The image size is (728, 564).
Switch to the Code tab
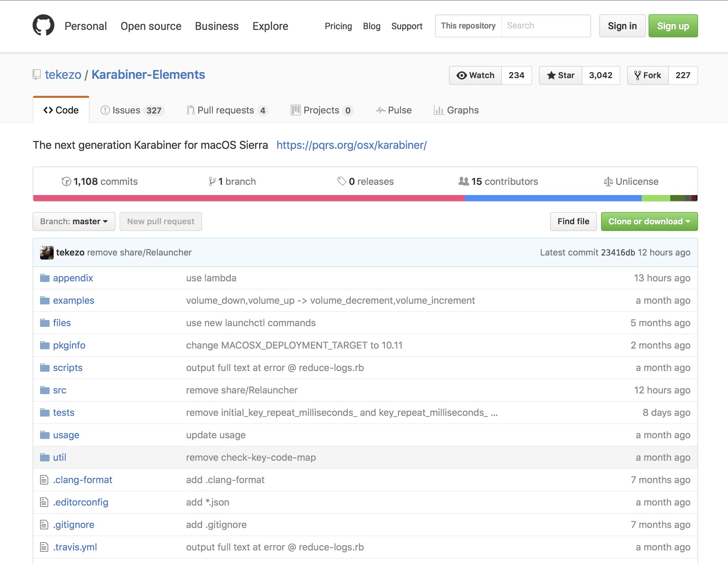point(61,110)
